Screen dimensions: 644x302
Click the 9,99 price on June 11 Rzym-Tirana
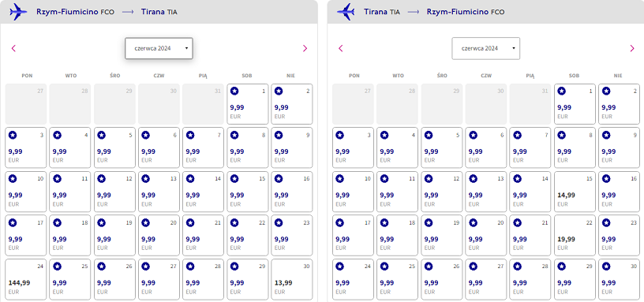[x=59, y=196]
